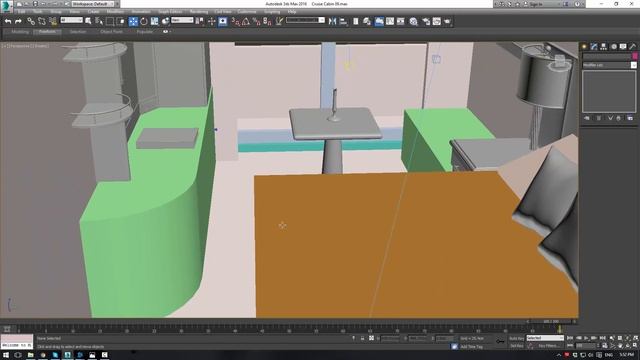Image resolution: width=640 pixels, height=360 pixels.
Task: Open the Schematic View
Action: click(x=400, y=21)
